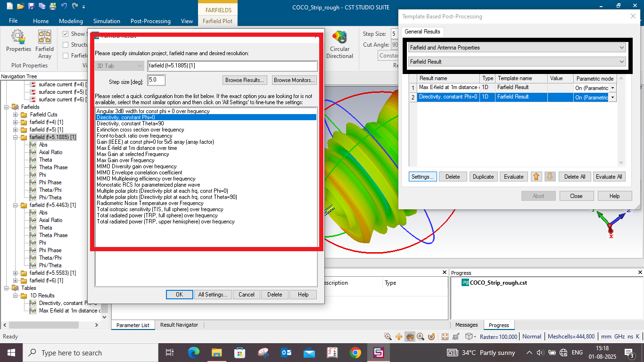Save project via quick access save icon
This screenshot has height=362, width=644.
coord(31,7)
